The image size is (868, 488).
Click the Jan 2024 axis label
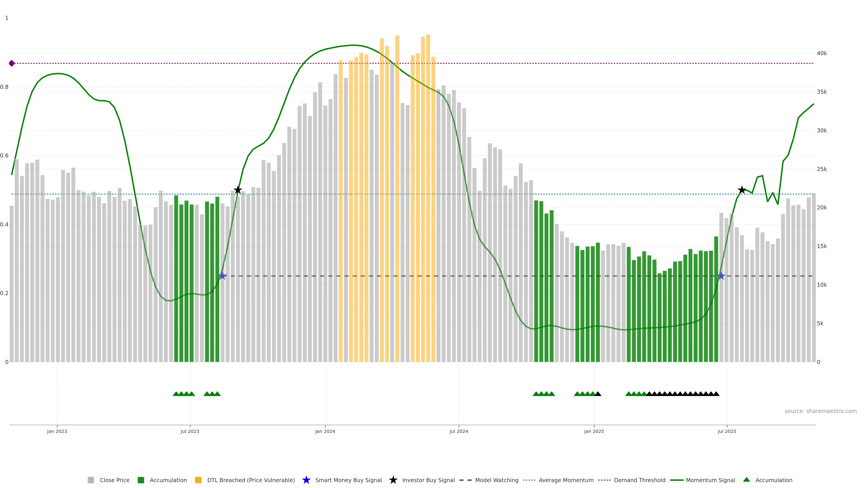(x=325, y=431)
